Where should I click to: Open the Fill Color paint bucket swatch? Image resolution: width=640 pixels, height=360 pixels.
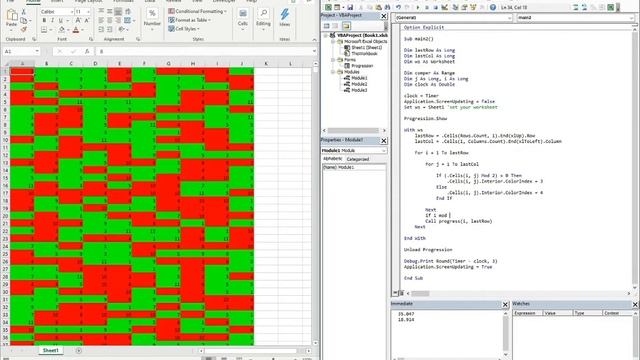[62, 29]
